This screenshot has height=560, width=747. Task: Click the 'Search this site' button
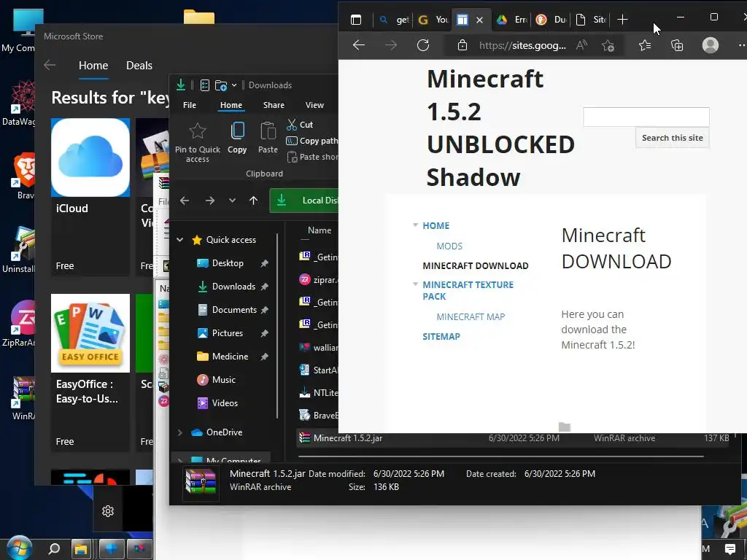(x=672, y=138)
